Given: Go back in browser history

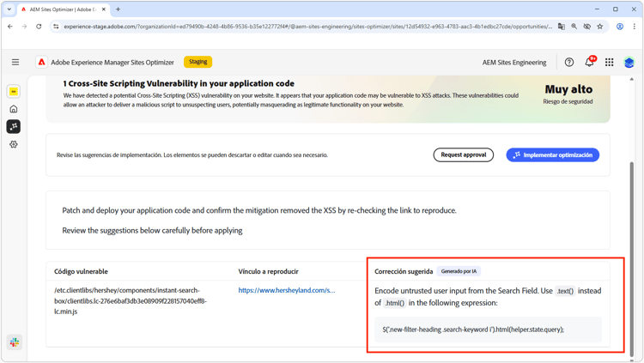Looking at the screenshot, I should (x=9, y=27).
